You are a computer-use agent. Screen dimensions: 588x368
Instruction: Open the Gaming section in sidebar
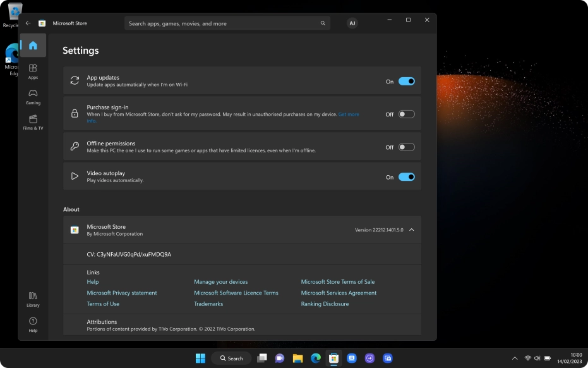tap(33, 96)
